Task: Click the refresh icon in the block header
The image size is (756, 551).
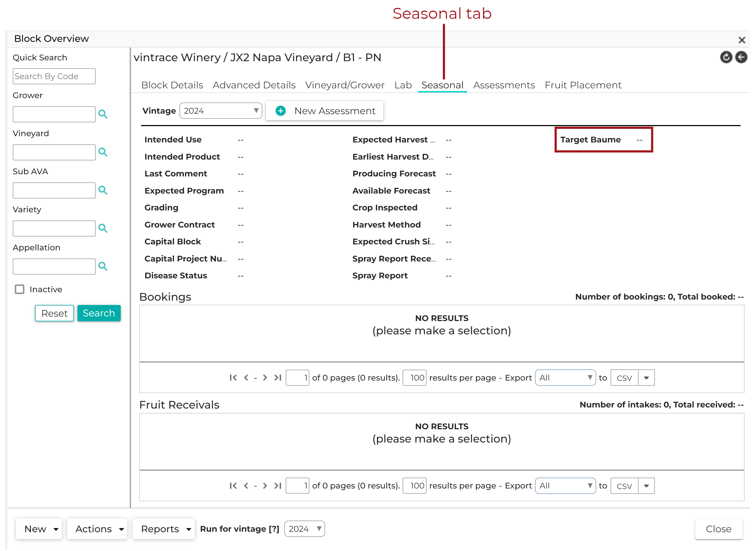Action: [727, 57]
